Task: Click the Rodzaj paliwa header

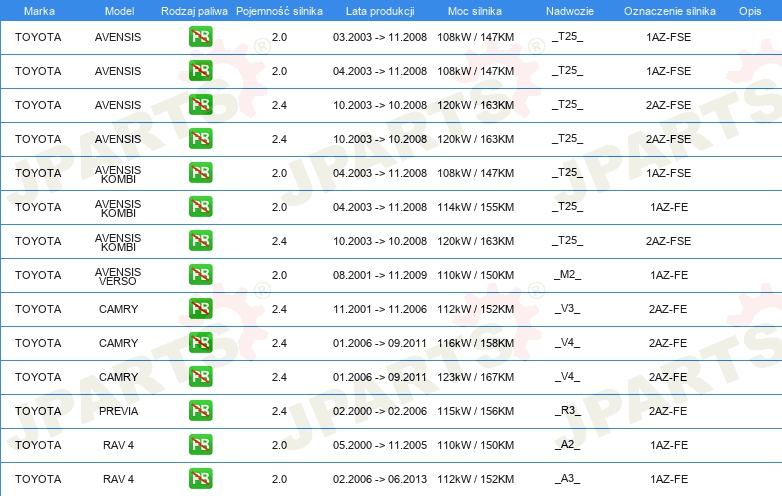Action: tap(194, 11)
